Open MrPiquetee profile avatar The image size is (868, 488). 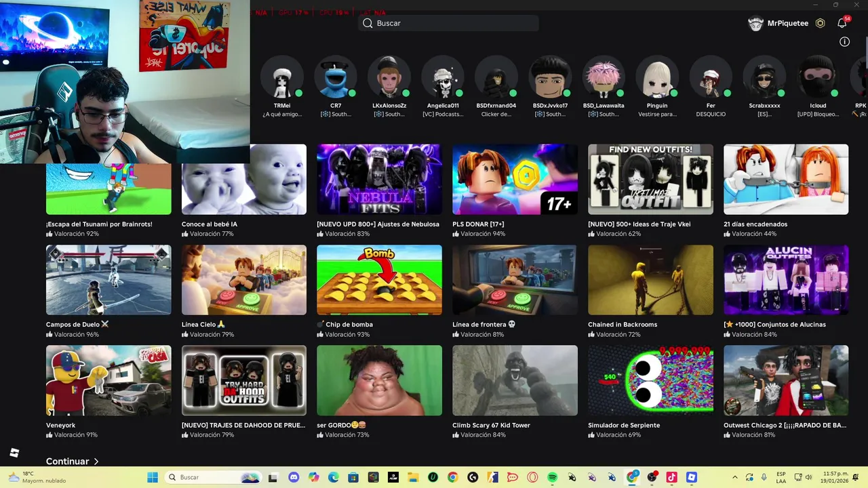pyautogui.click(x=755, y=23)
